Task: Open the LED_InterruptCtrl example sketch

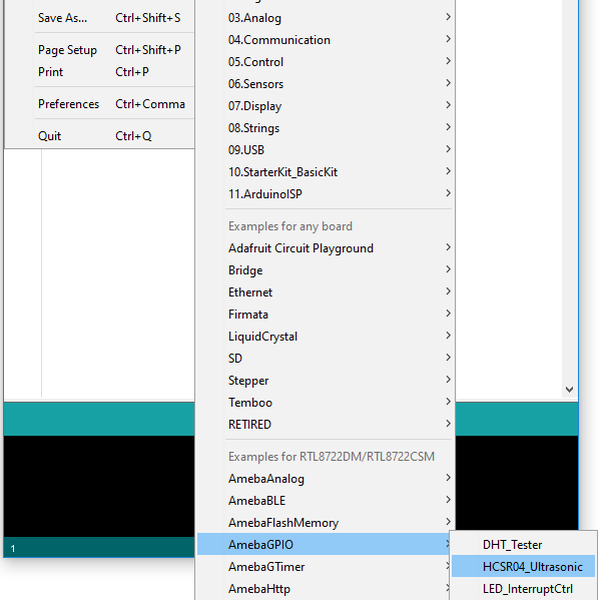Action: tap(523, 589)
